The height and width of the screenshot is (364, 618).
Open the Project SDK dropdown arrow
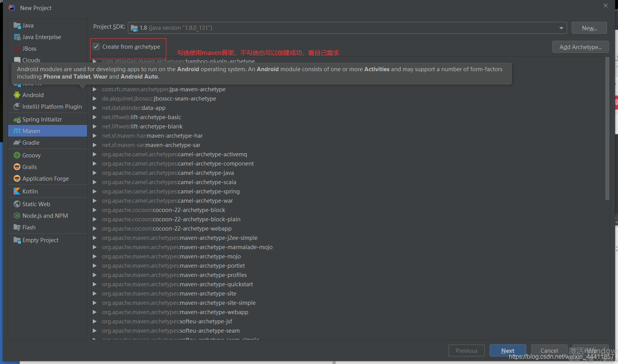[x=561, y=28]
